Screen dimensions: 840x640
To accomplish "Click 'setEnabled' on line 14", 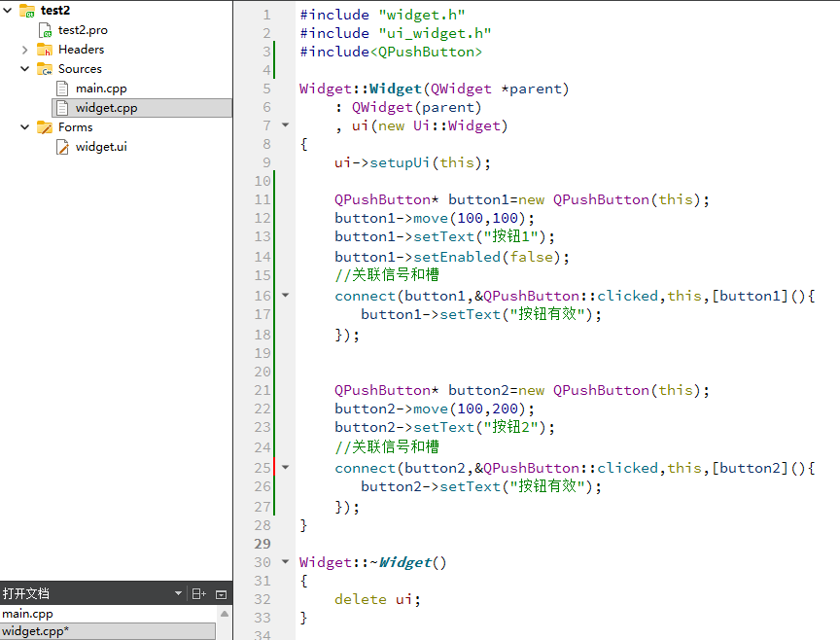I will (x=457, y=257).
